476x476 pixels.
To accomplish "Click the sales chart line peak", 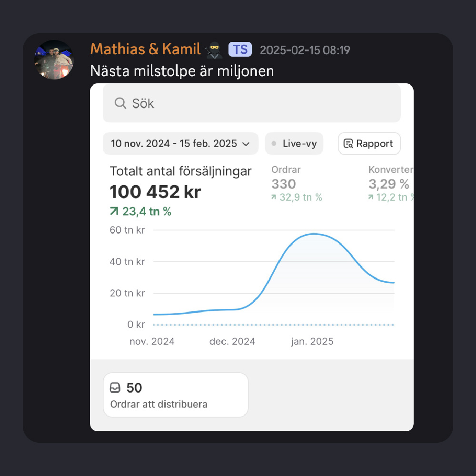I will pyautogui.click(x=313, y=234).
